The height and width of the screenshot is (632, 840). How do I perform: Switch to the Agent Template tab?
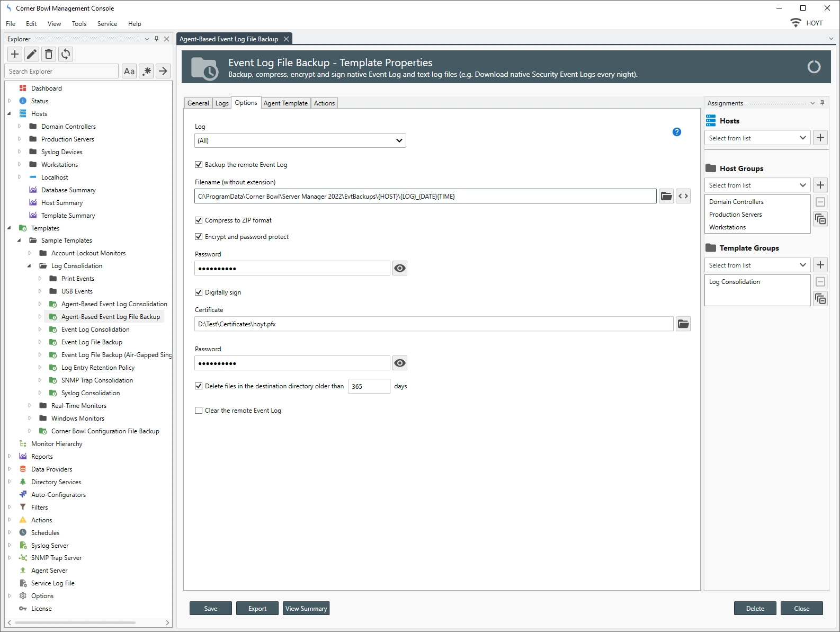(x=285, y=103)
